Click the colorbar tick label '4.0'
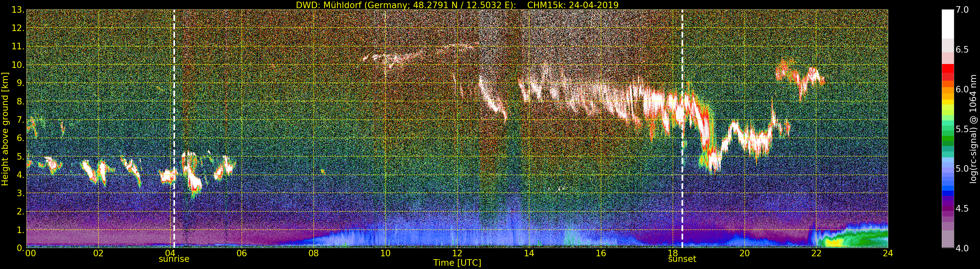 click(962, 248)
